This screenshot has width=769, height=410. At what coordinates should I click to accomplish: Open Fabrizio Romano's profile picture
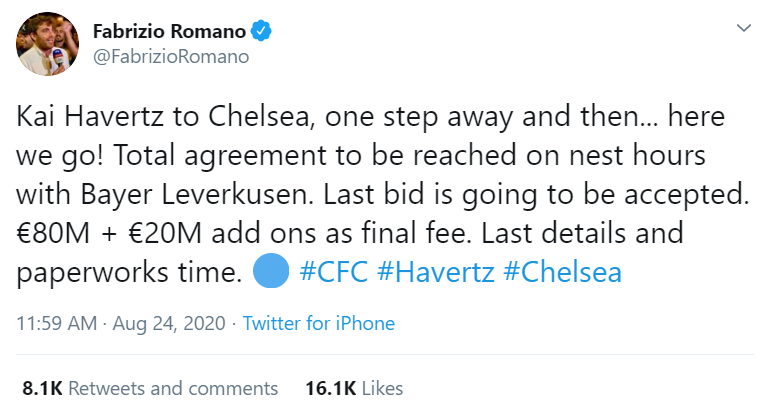click(x=48, y=44)
